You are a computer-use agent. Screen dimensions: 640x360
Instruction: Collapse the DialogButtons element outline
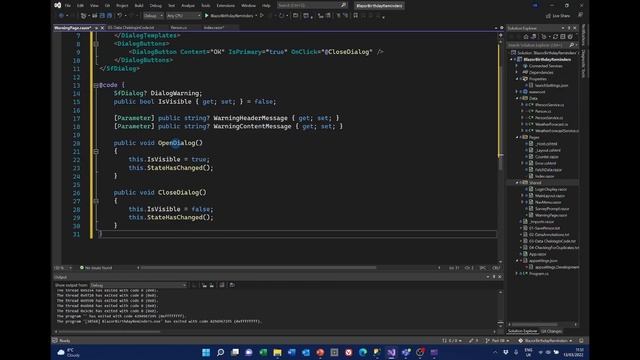96,44
